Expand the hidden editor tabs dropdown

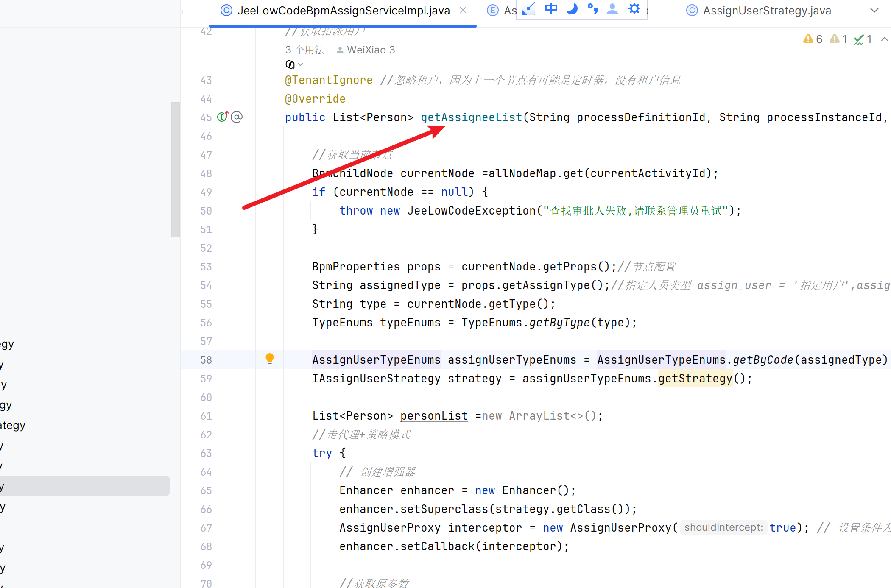874,11
